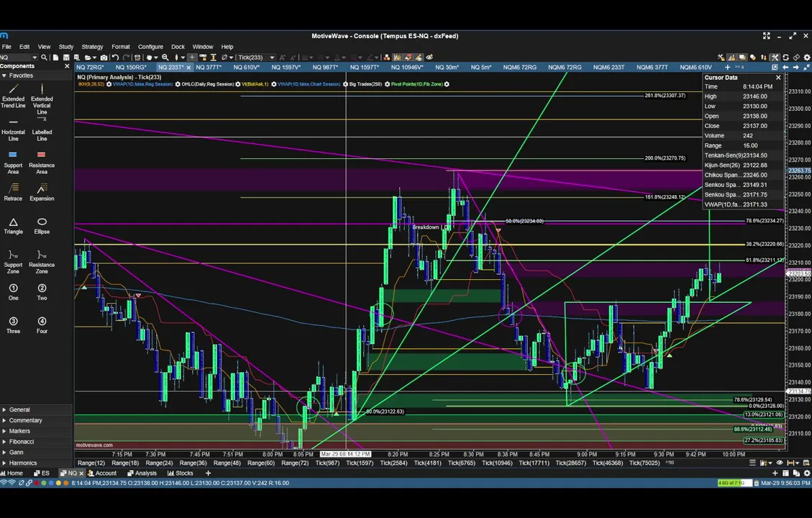Viewport: 812px width, 518px height.
Task: Select the numbered marker Four
Action: 42,325
